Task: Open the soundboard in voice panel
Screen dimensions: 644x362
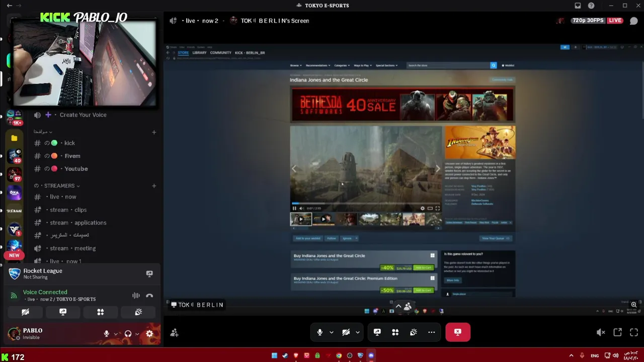Action: (x=138, y=312)
